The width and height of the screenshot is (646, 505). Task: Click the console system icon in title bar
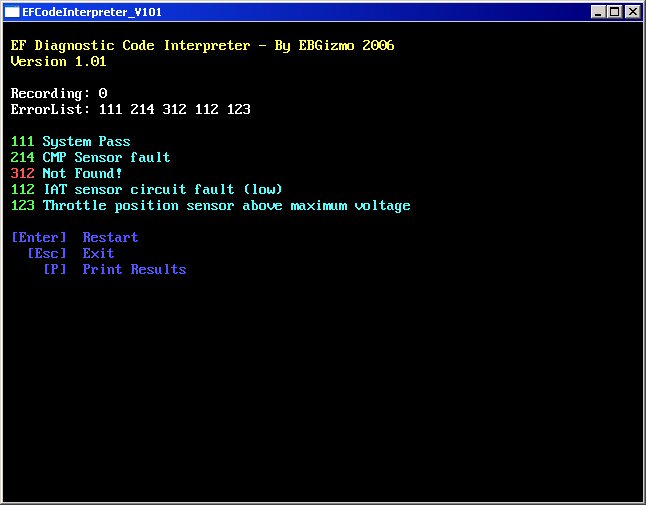13,12
